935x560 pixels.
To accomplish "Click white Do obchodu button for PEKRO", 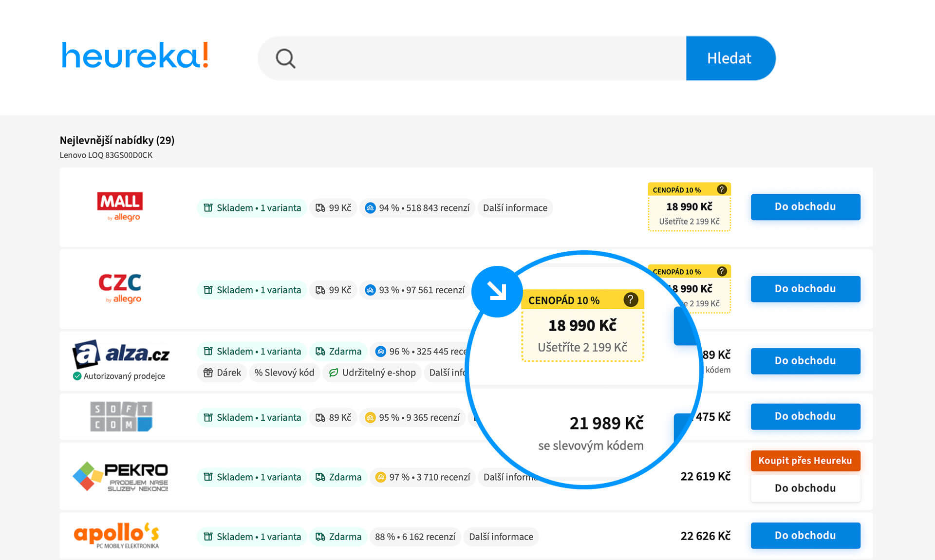I will click(x=805, y=488).
